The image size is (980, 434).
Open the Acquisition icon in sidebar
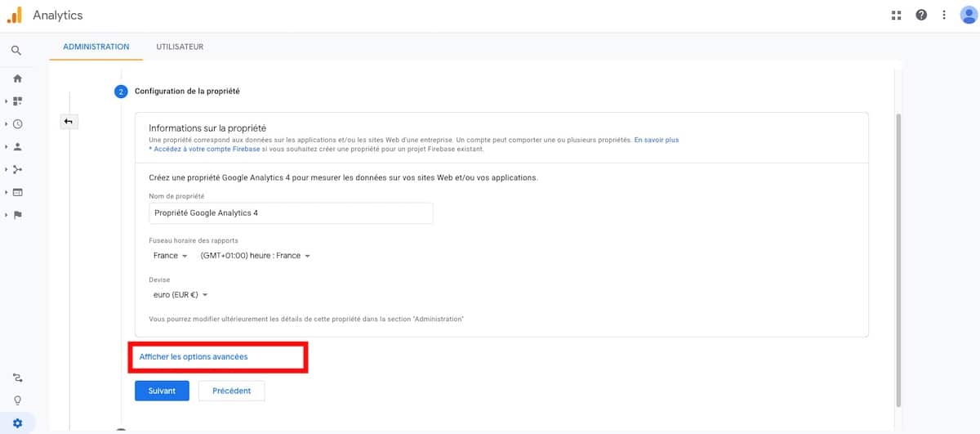tap(17, 169)
